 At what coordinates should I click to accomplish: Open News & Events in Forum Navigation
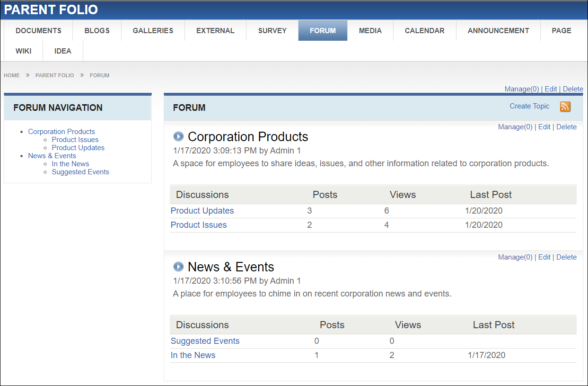(x=52, y=156)
